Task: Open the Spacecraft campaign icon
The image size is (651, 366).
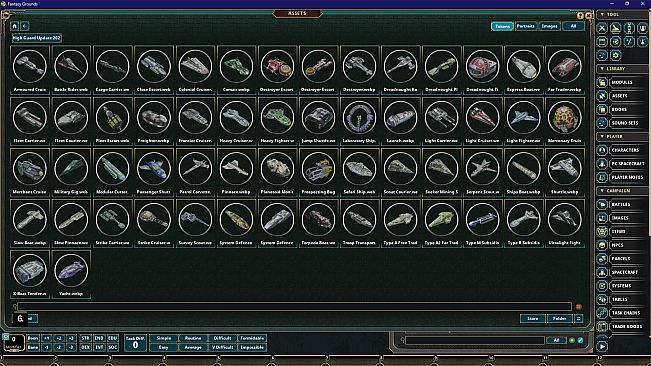Action: click(x=602, y=272)
